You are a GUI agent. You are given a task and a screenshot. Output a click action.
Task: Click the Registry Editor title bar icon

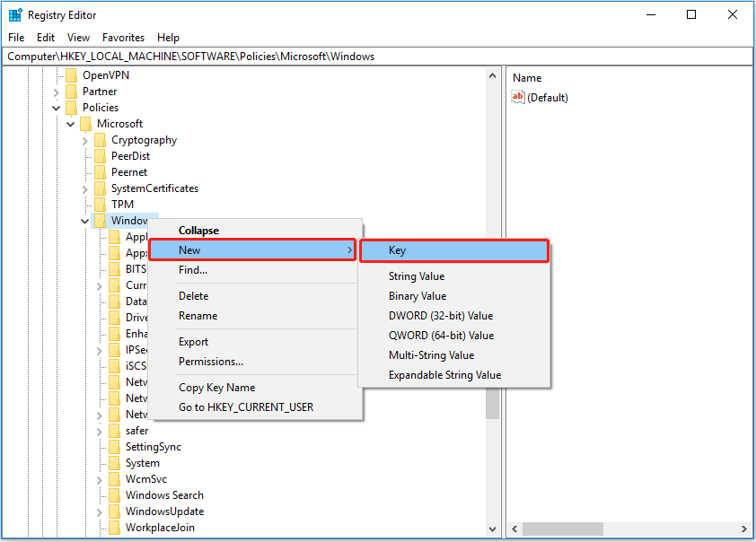(14, 14)
